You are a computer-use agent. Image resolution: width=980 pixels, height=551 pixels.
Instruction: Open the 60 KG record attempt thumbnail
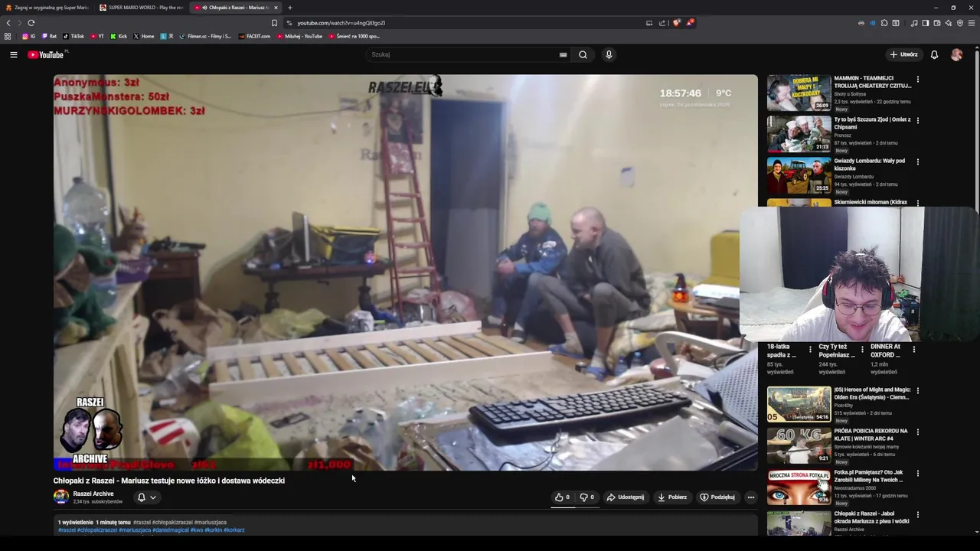coord(799,445)
